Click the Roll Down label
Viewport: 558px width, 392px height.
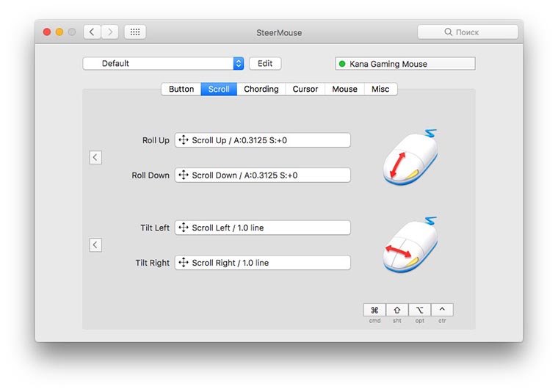click(x=151, y=175)
